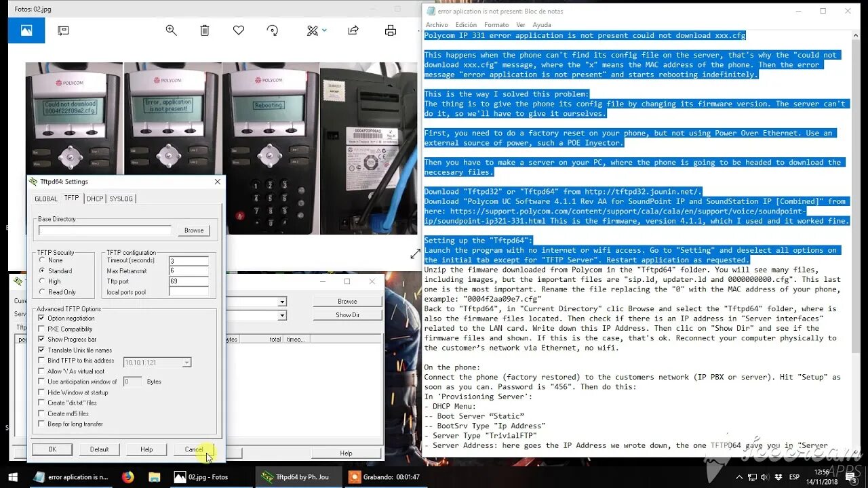
Task: Share the photo from the Fotos toolbar
Action: pos(353,30)
